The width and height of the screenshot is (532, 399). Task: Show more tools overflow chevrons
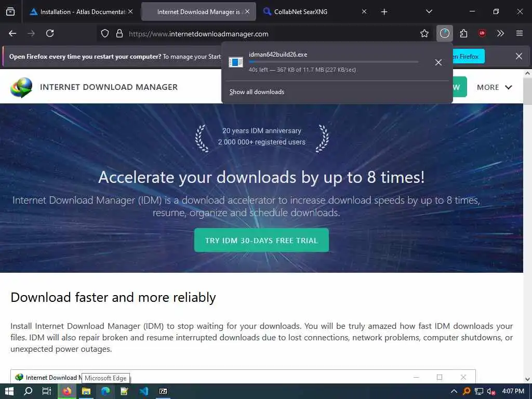click(500, 33)
